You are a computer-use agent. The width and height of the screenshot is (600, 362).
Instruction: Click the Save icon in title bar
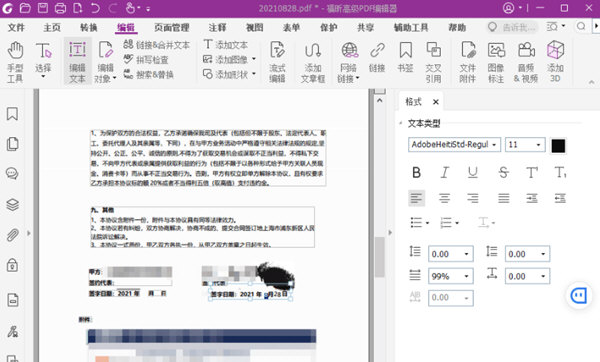[x=43, y=8]
